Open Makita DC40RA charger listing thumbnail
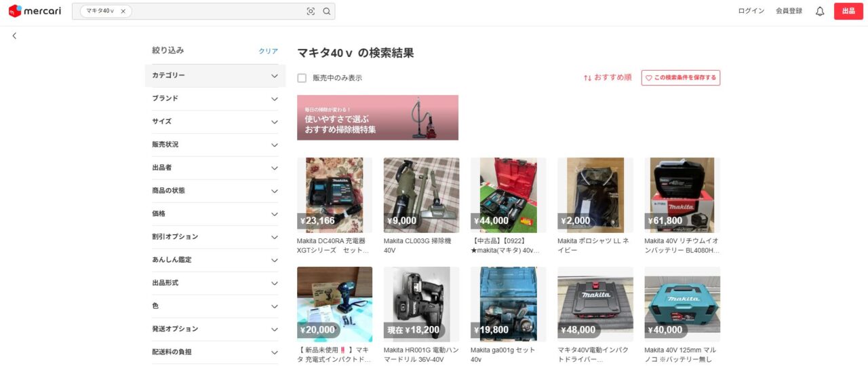This screenshot has height=366, width=868. coord(334,196)
